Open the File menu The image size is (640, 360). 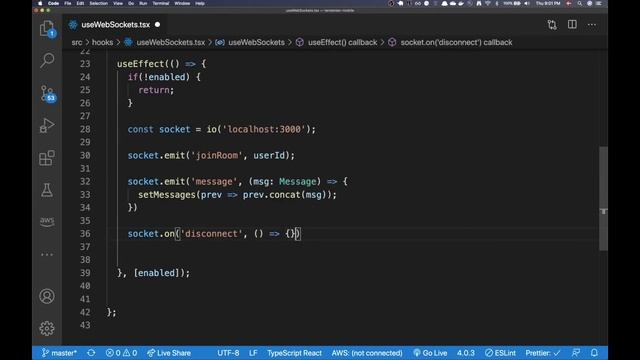tap(68, 3)
